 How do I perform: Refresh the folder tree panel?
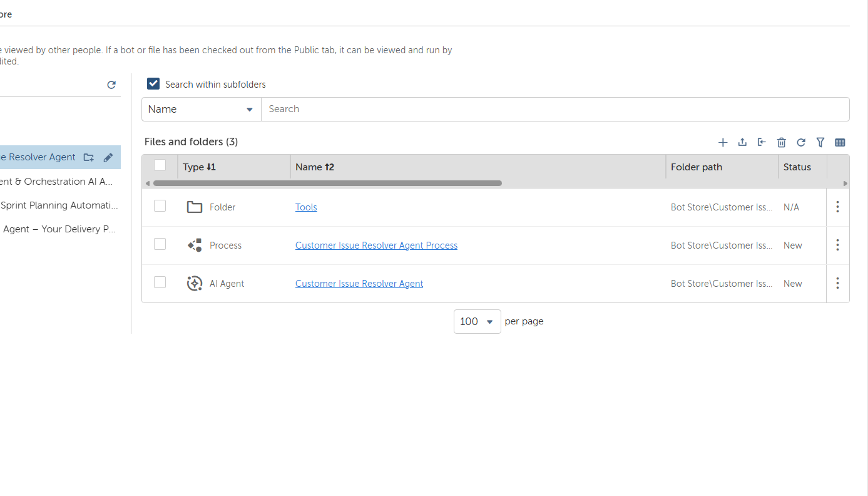111,85
